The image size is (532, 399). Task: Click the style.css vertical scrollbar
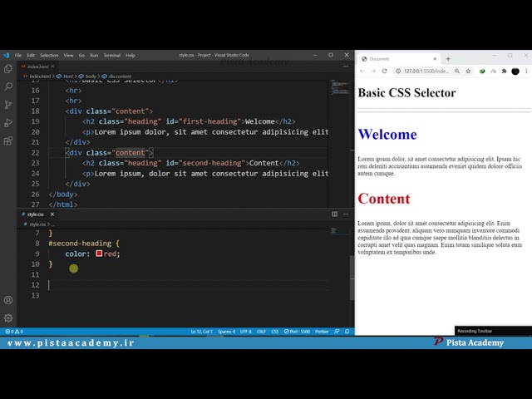point(352,278)
